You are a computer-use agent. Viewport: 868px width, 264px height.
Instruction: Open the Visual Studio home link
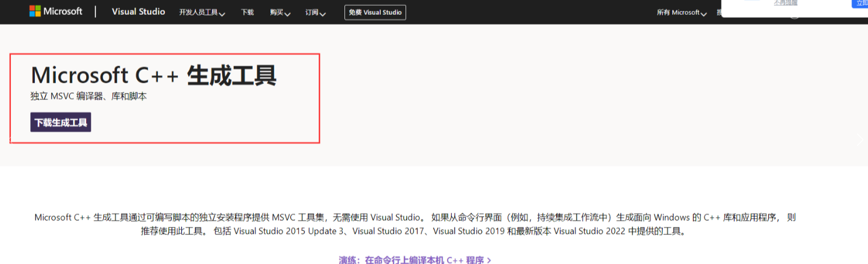tap(139, 12)
